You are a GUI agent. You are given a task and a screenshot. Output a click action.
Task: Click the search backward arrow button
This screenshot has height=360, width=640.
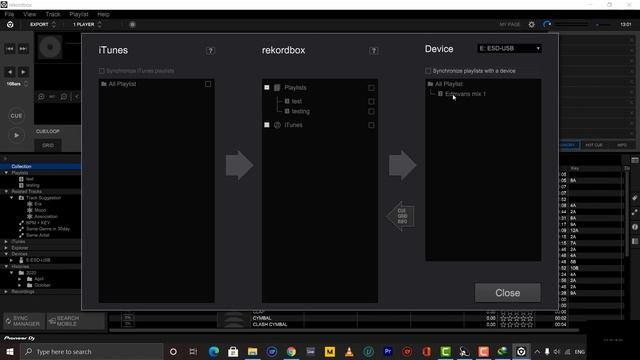click(10, 72)
